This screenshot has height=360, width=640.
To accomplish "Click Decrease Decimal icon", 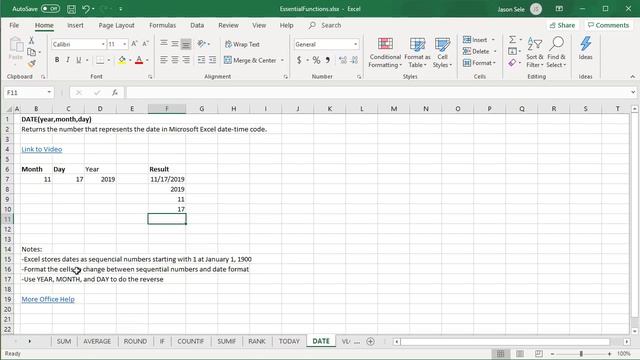I will [354, 60].
